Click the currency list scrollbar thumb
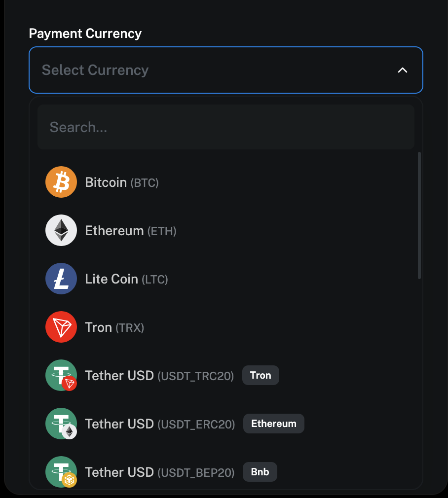The height and width of the screenshot is (498, 448). click(x=419, y=215)
